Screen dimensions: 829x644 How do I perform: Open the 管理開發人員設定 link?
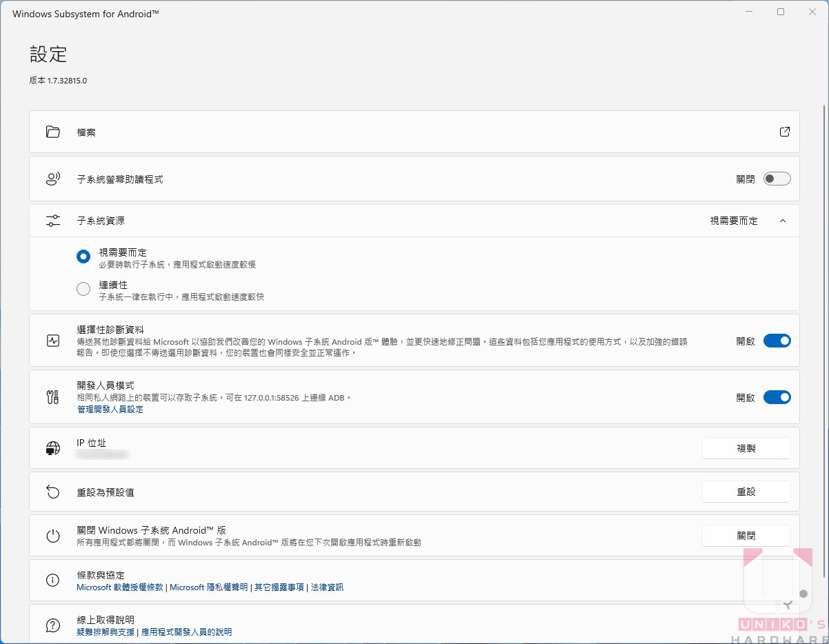click(110, 410)
